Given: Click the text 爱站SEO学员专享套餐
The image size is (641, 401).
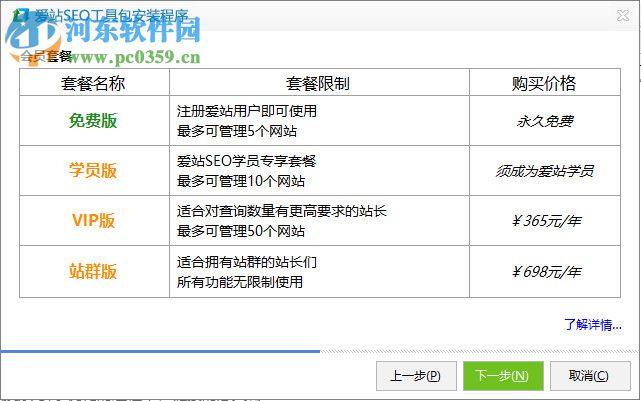Looking at the screenshot, I should coord(246,161).
